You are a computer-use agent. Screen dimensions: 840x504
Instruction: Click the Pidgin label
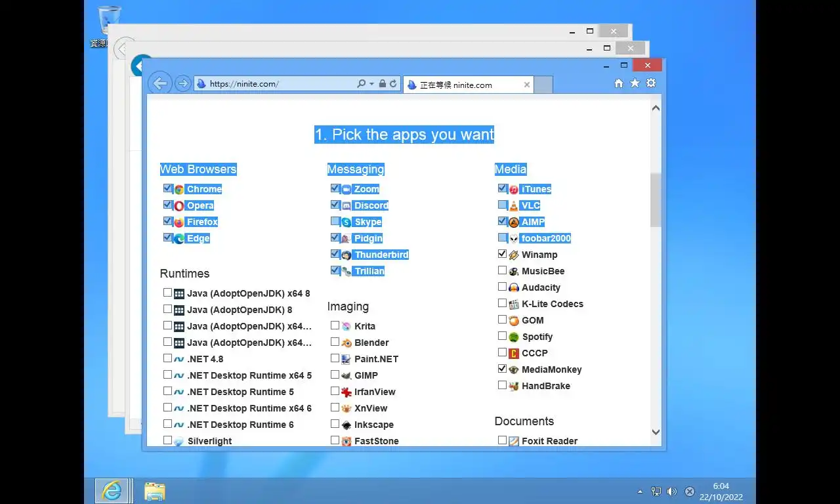368,238
